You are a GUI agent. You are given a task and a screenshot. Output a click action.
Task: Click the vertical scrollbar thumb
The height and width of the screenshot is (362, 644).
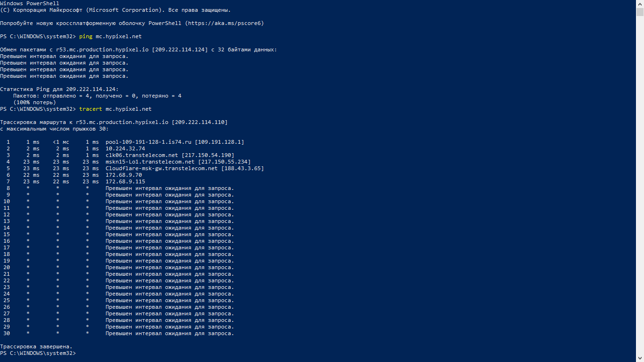640,12
